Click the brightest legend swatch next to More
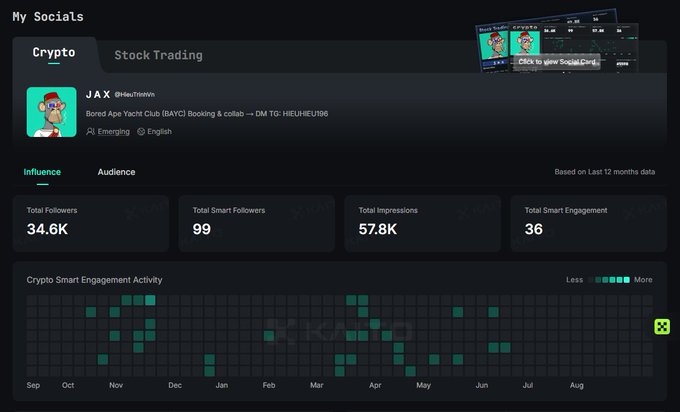The height and width of the screenshot is (412, 680). 626,280
